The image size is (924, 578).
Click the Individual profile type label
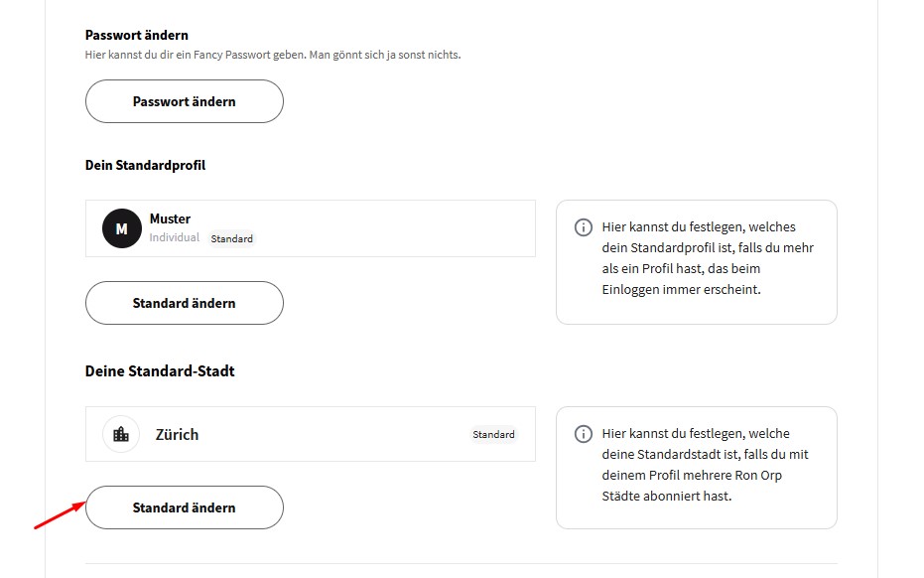(174, 238)
